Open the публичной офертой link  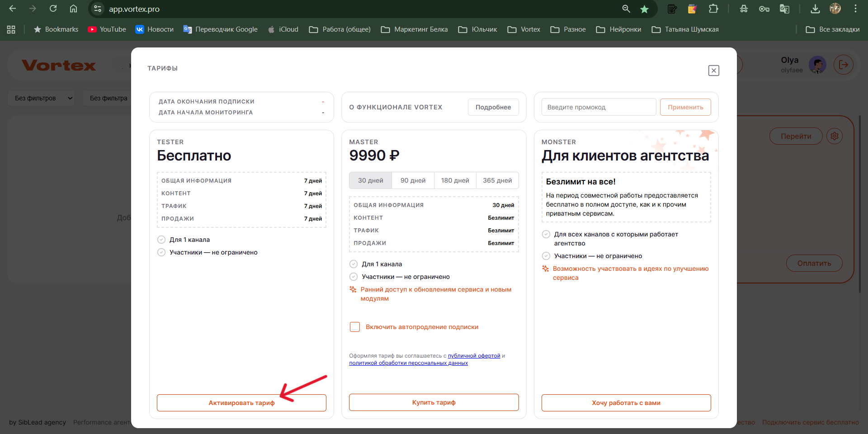pyautogui.click(x=474, y=356)
